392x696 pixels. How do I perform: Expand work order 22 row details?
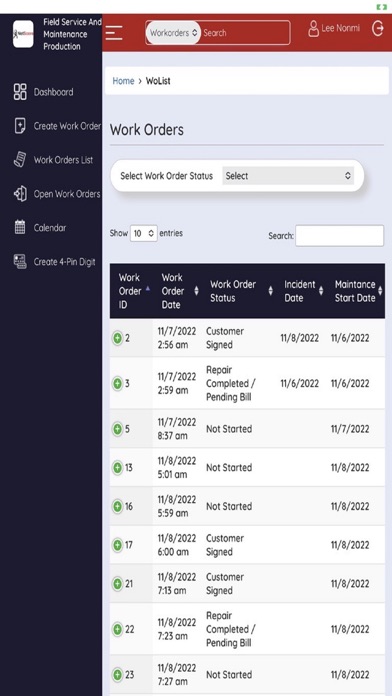tap(117, 629)
